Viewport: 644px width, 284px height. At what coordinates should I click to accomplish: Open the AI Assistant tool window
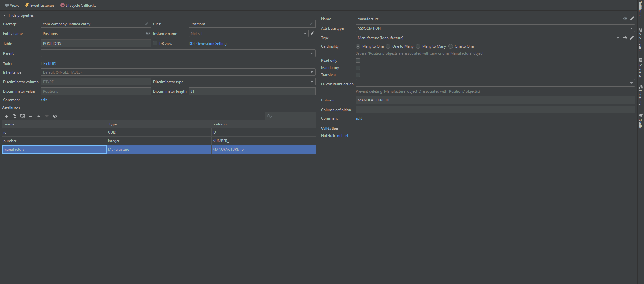coord(640,39)
